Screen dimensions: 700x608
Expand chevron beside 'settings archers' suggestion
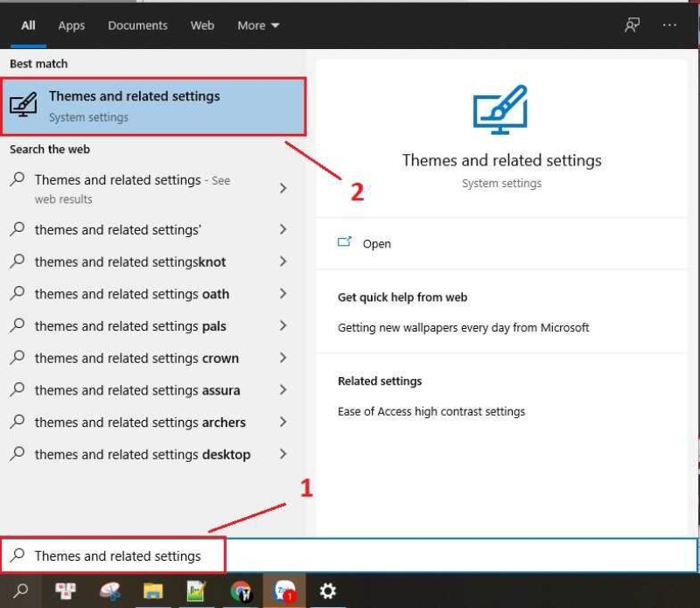tap(283, 423)
